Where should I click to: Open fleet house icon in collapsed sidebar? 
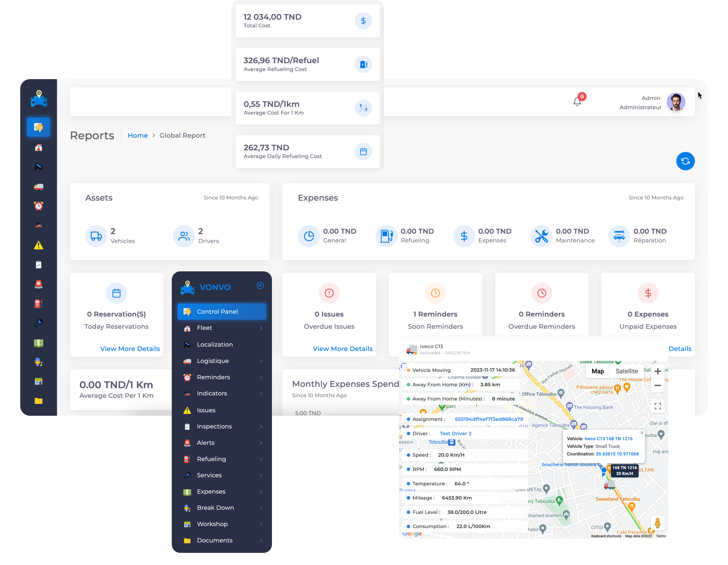[39, 148]
